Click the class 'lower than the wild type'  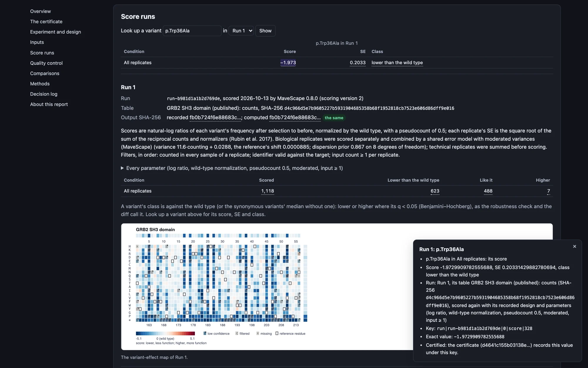coord(397,62)
